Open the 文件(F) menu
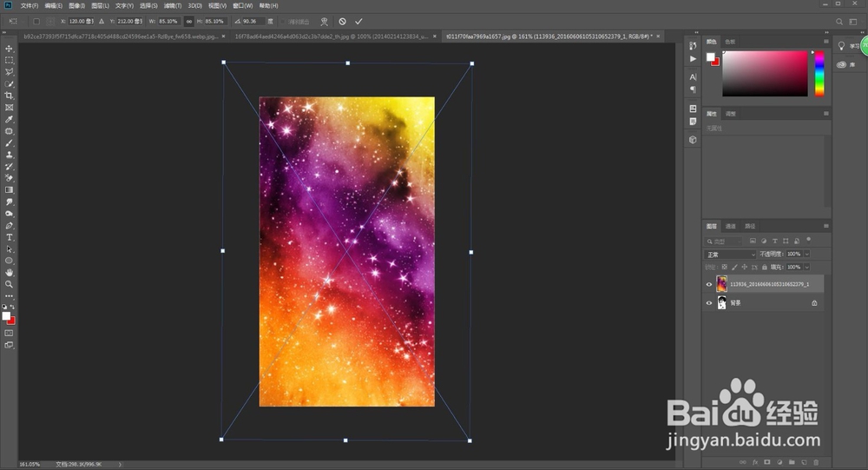Viewport: 868px width, 470px height. pyautogui.click(x=30, y=5)
